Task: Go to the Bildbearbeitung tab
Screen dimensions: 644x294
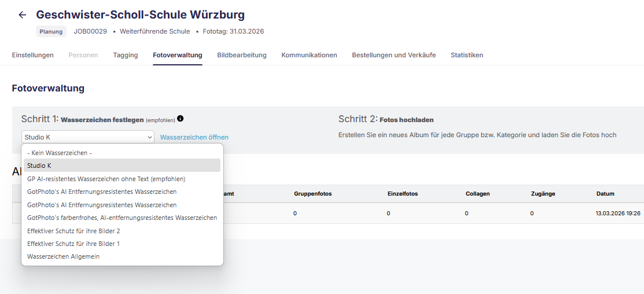Action: click(x=242, y=55)
